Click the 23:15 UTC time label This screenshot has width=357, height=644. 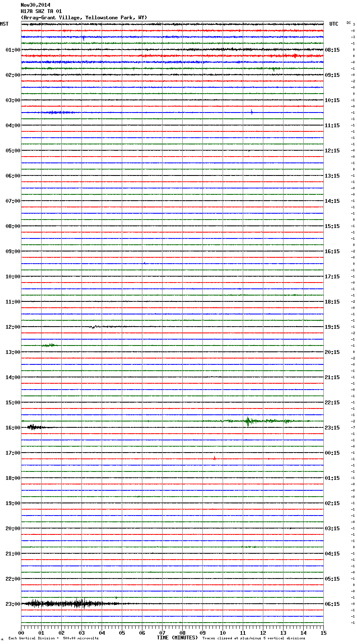click(332, 428)
